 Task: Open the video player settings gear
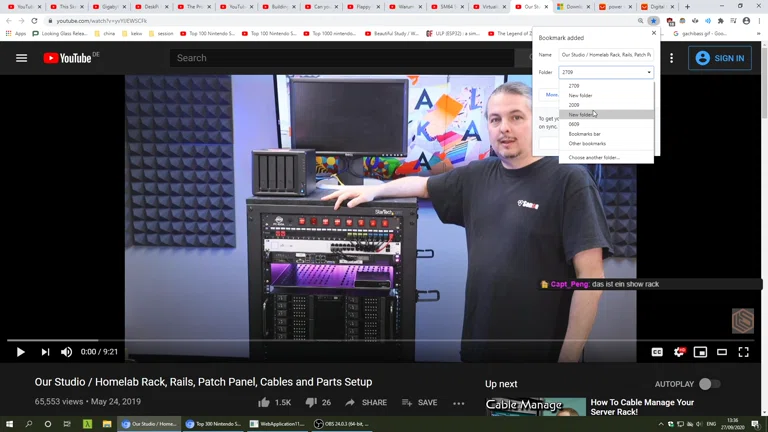tap(679, 352)
